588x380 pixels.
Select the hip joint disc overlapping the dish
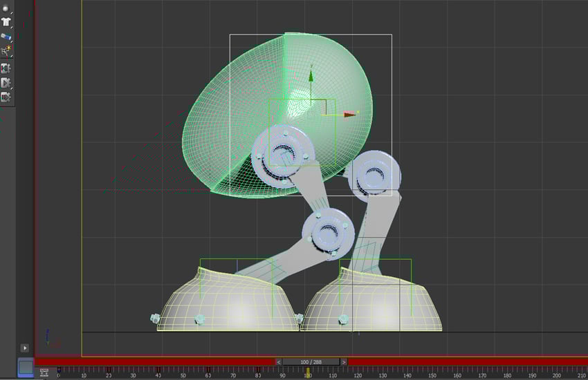[x=282, y=155]
